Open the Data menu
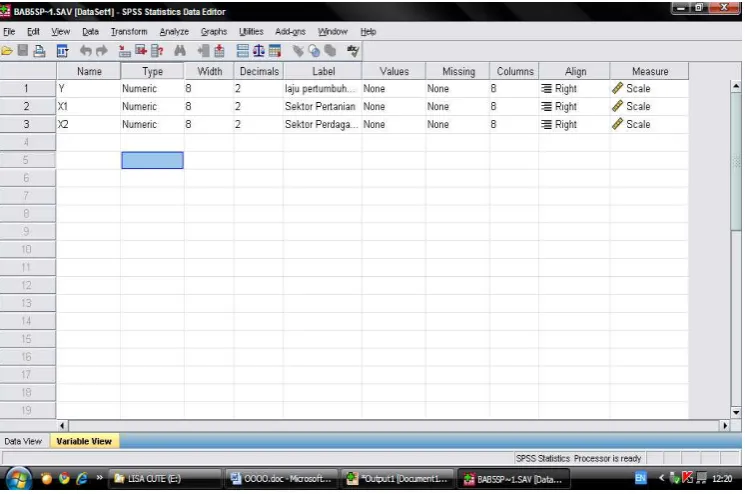 [90, 32]
